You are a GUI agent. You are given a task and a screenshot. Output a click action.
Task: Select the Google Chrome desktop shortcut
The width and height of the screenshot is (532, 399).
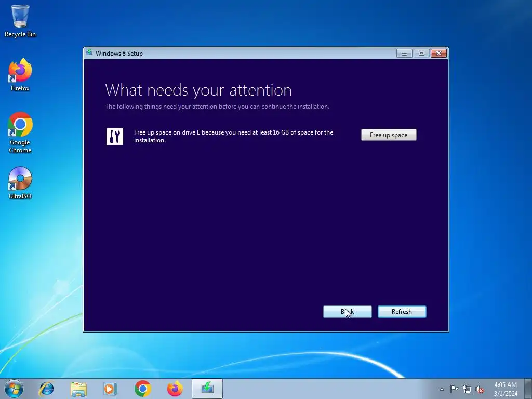[20, 132]
